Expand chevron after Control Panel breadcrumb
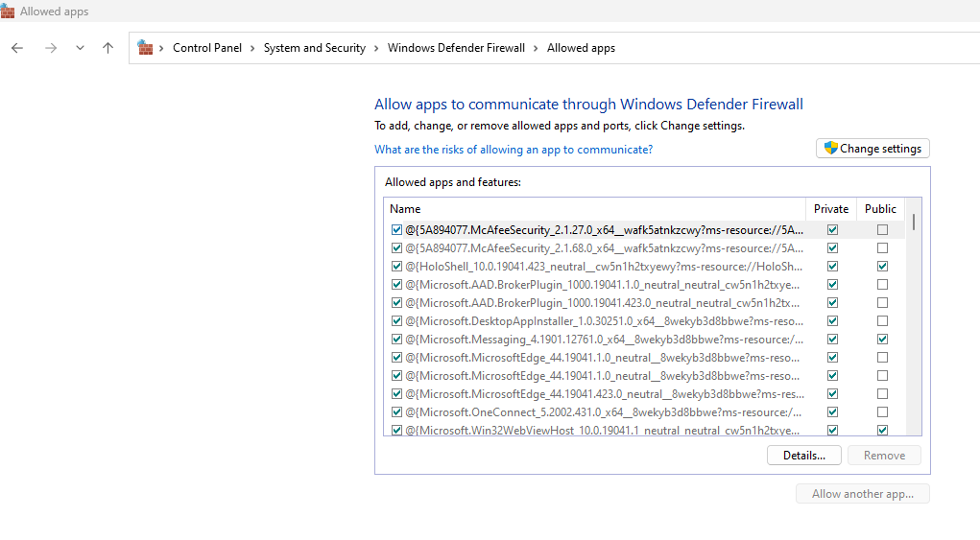 point(252,48)
